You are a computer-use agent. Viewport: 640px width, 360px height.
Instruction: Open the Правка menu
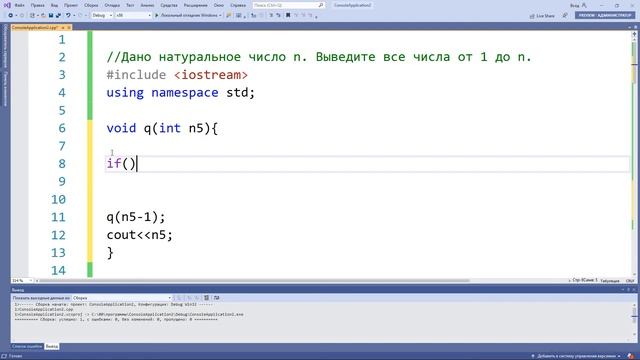pos(37,5)
